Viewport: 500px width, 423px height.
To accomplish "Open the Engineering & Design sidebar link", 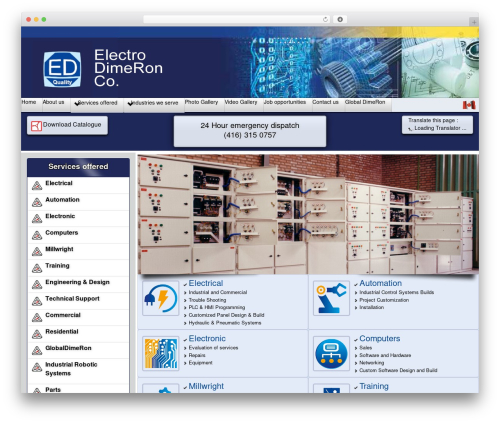I will 77,282.
